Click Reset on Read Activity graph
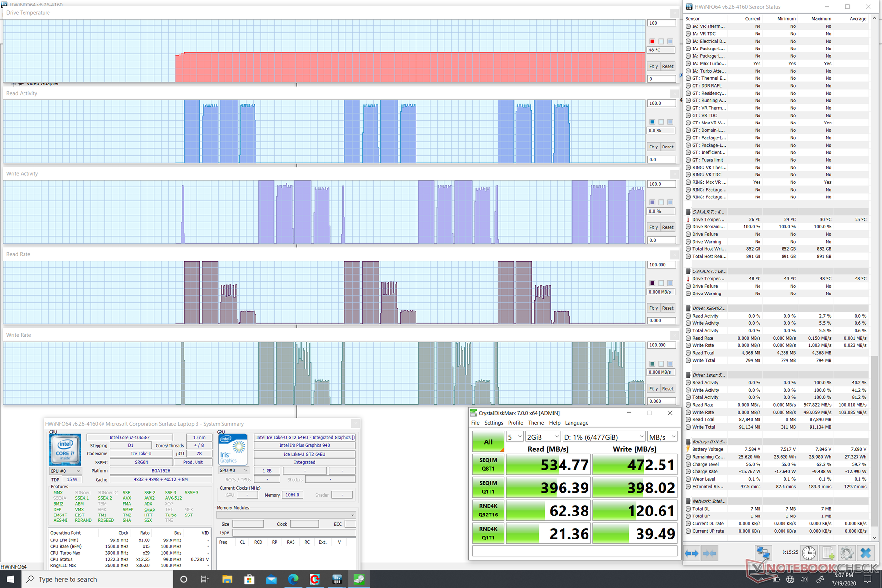This screenshot has width=882, height=588. [668, 147]
